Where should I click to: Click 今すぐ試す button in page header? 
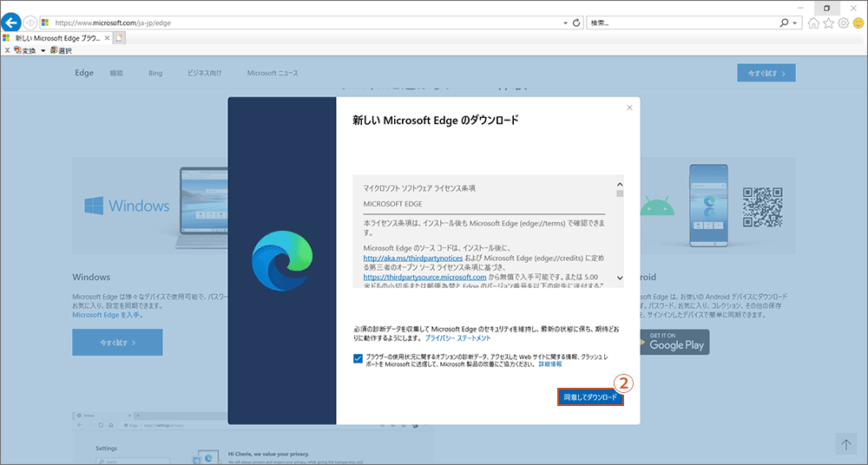pos(766,73)
